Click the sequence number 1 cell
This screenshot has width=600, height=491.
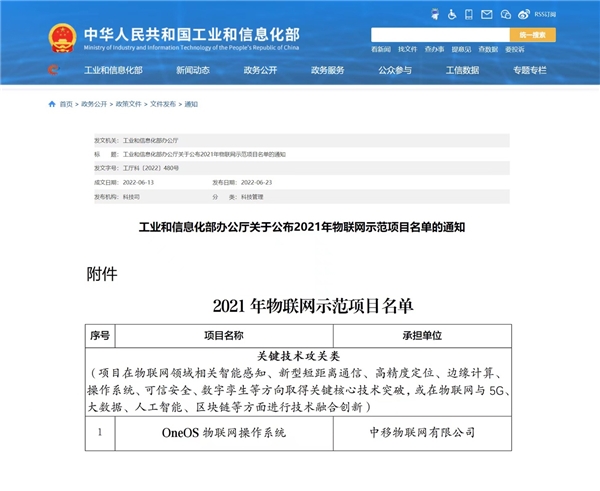click(100, 433)
